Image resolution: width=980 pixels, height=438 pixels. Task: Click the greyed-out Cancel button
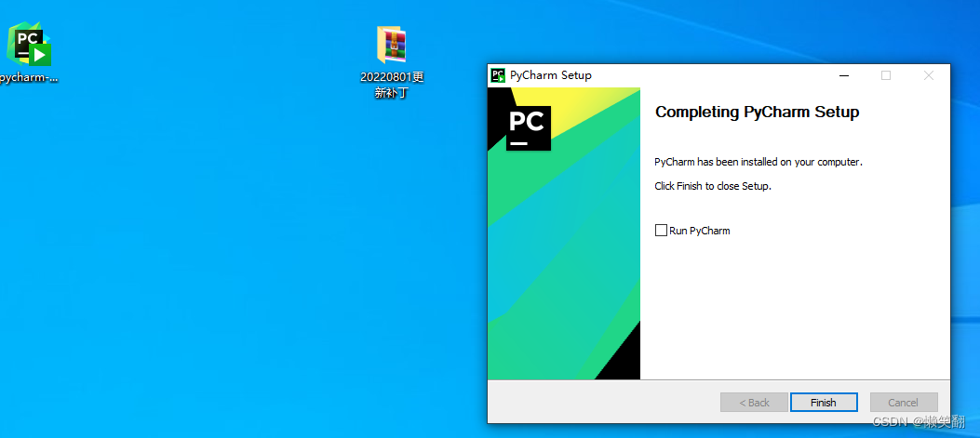(903, 403)
